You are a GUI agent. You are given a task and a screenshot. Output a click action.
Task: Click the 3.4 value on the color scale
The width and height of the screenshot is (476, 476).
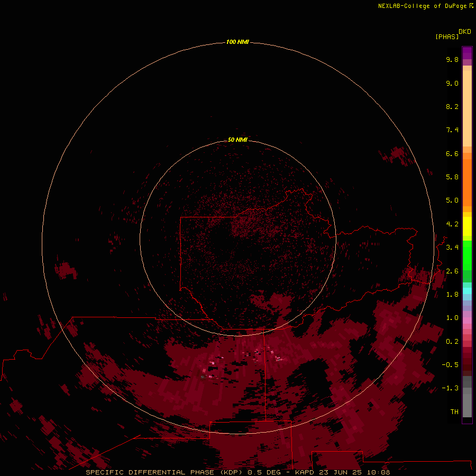point(452,248)
